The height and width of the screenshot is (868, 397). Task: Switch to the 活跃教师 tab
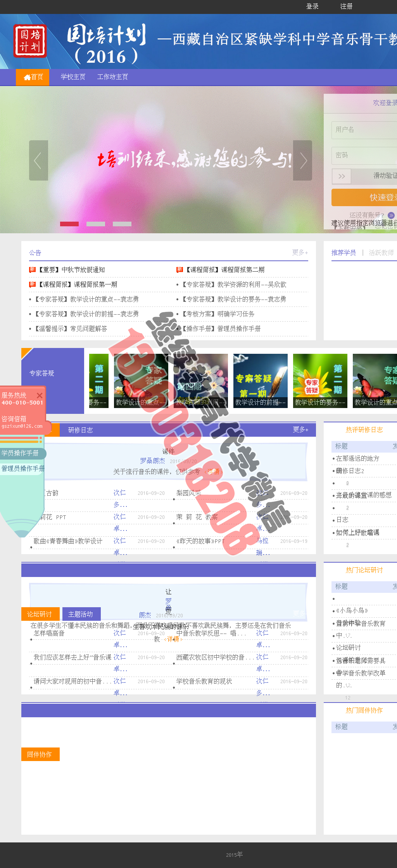(381, 253)
